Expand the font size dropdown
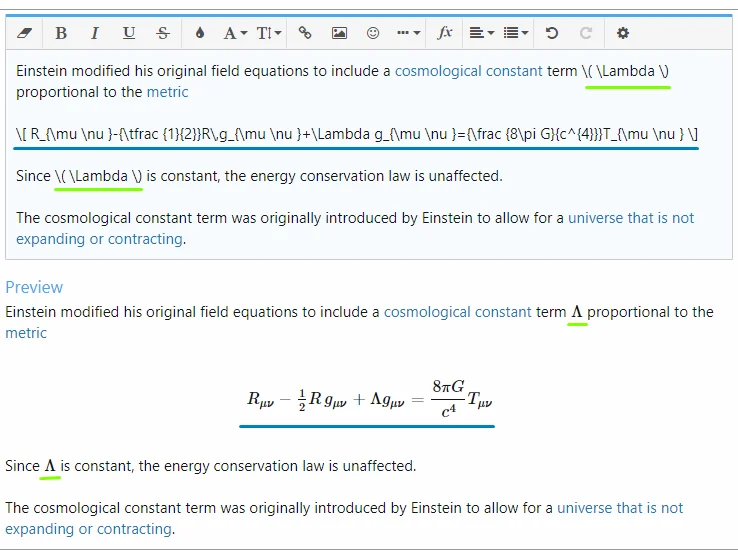This screenshot has width=738, height=560. click(269, 33)
